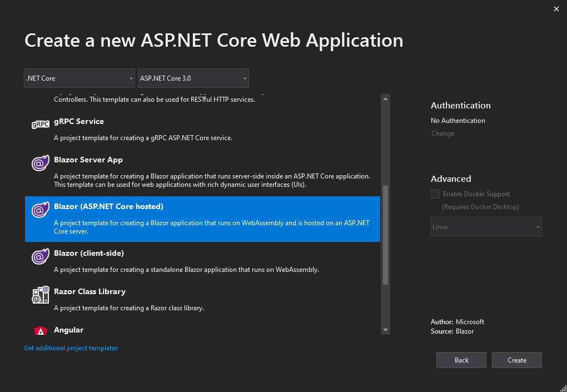
Task: Click the template list scrollbar thumb
Action: pyautogui.click(x=386, y=236)
